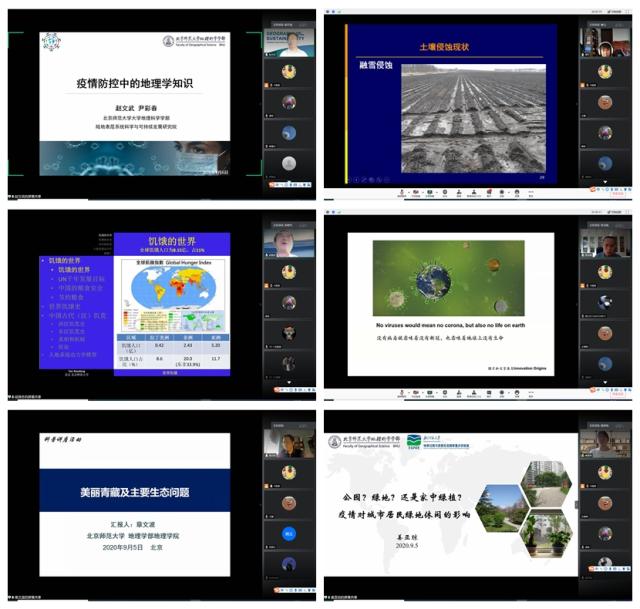Image resolution: width=640 pixels, height=609 pixels.
Task: Expand participant list arrow below virus-earth meeting avatars
Action: click(604, 384)
